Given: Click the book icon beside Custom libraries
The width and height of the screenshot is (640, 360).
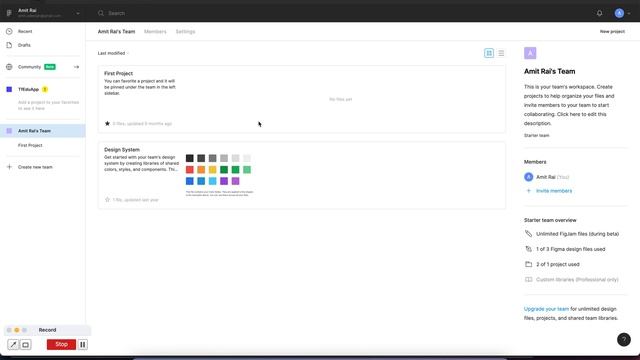Looking at the screenshot, I should (x=529, y=280).
